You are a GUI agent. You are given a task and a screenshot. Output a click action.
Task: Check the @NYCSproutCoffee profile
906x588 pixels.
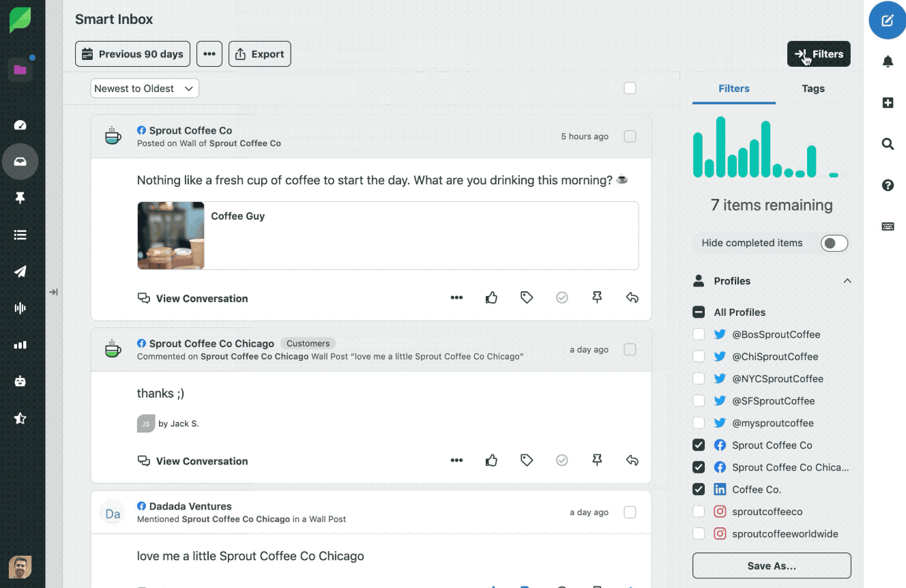point(699,379)
